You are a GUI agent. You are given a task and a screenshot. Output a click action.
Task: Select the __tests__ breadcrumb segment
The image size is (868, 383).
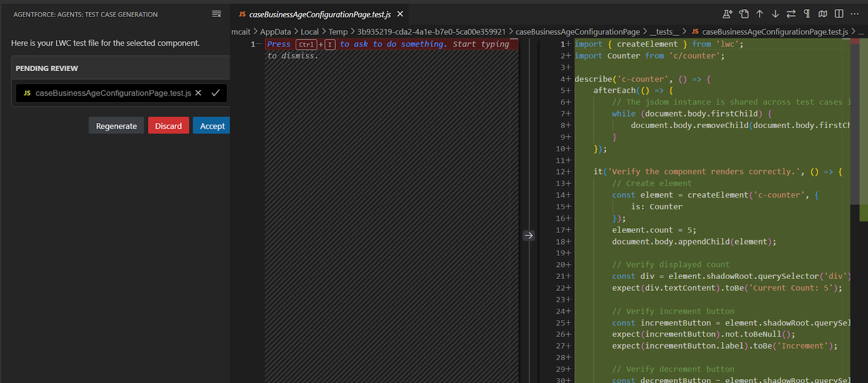665,32
